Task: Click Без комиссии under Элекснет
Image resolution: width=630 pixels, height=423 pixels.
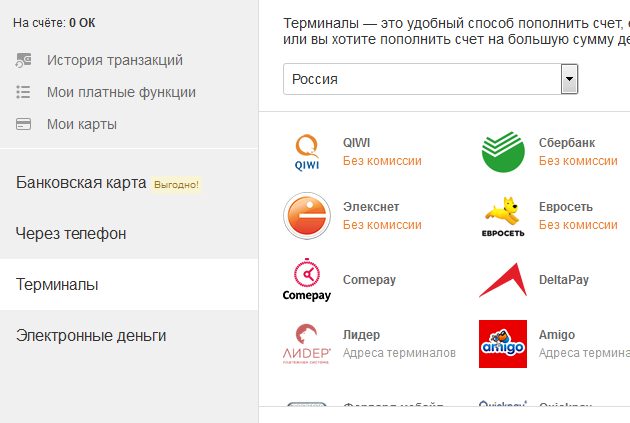Action: 382,225
